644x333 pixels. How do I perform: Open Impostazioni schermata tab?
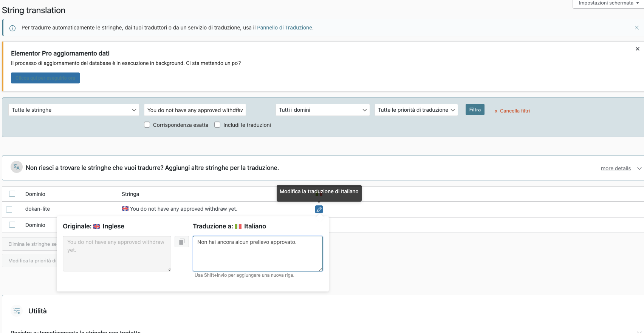coord(608,3)
